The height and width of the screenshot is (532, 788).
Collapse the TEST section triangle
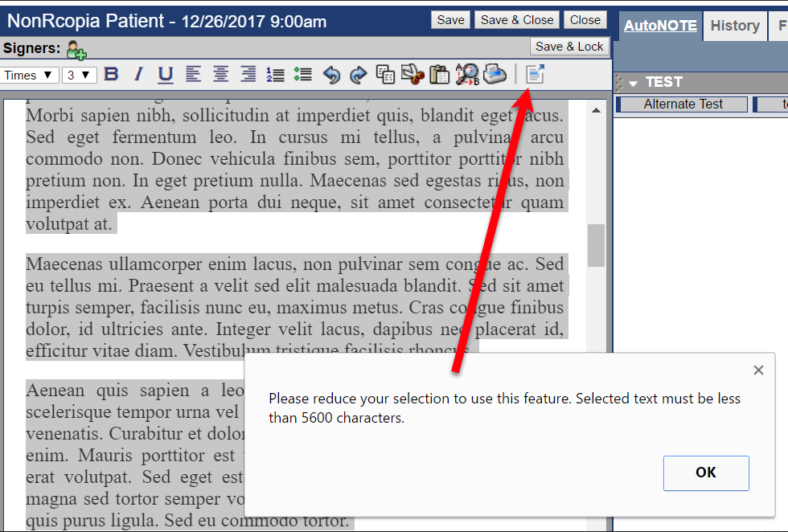[x=634, y=83]
